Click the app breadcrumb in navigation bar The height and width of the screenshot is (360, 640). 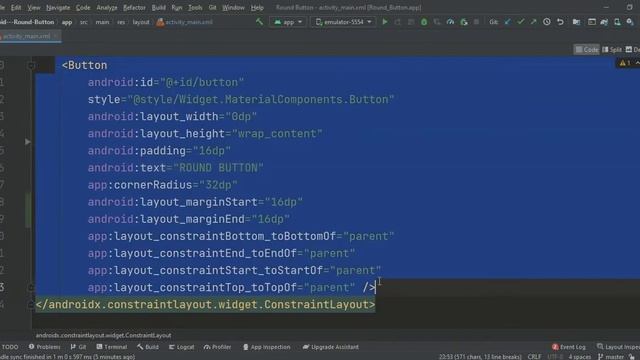(67, 22)
